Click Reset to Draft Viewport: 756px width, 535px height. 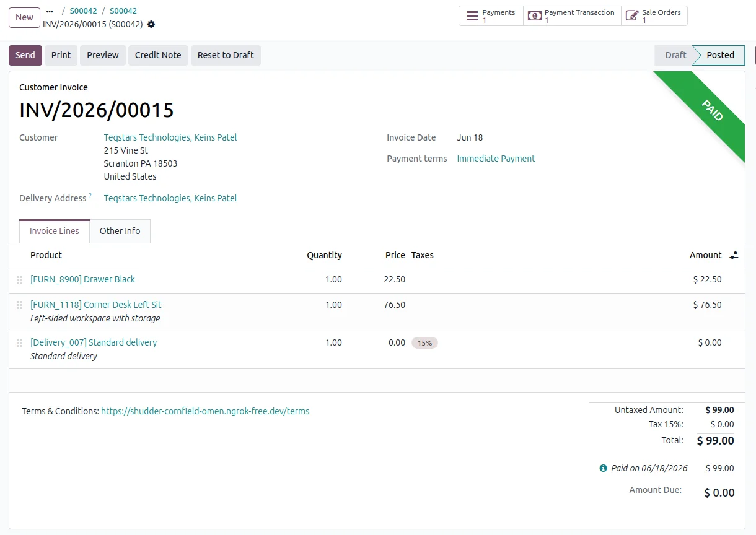pyautogui.click(x=226, y=55)
